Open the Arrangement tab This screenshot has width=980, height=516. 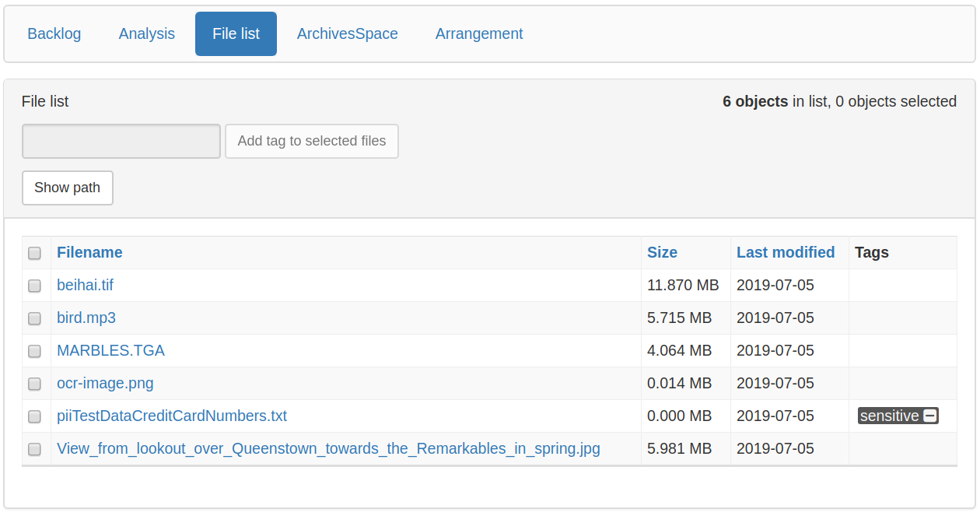(x=479, y=33)
